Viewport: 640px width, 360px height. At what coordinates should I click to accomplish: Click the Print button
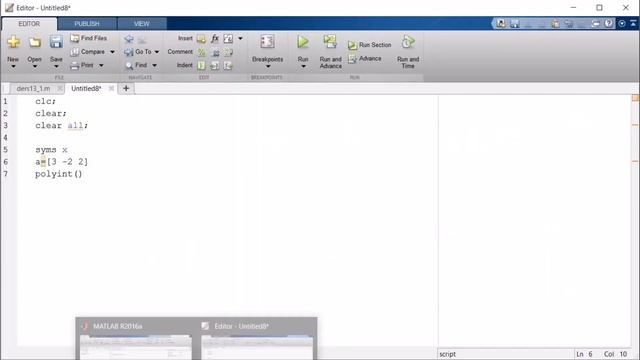click(x=82, y=65)
